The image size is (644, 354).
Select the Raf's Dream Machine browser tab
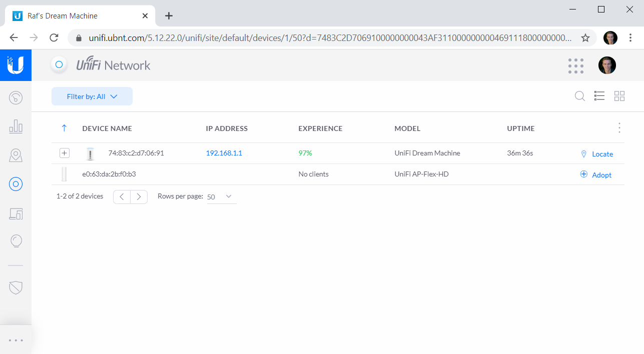pos(80,16)
